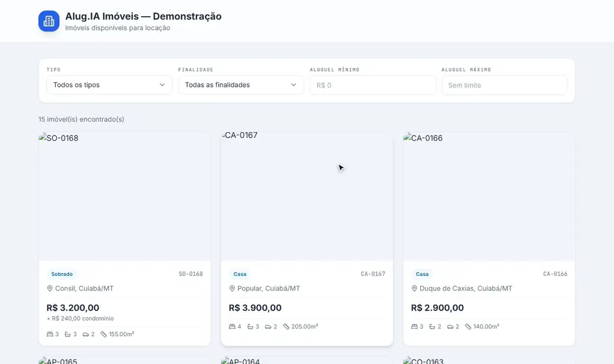Click the bathroom icon on the CA-0167 card
The image size is (614, 364).
click(x=250, y=327)
